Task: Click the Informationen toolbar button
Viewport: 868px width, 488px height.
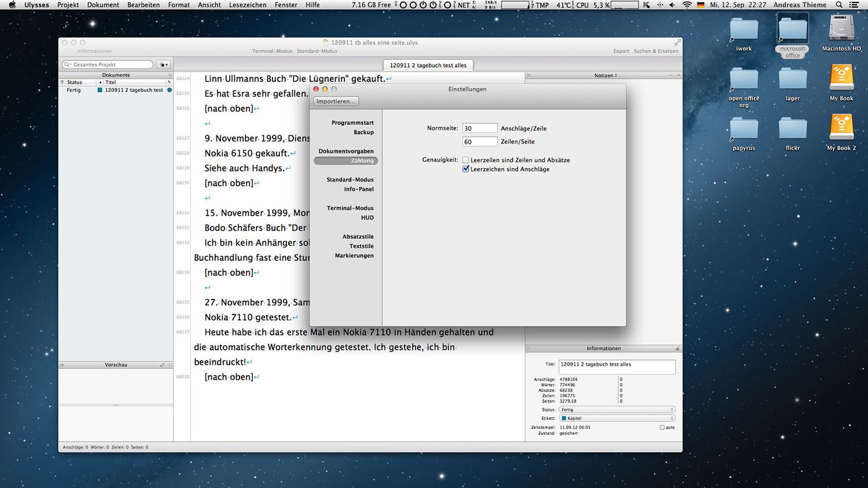Action: pos(95,51)
